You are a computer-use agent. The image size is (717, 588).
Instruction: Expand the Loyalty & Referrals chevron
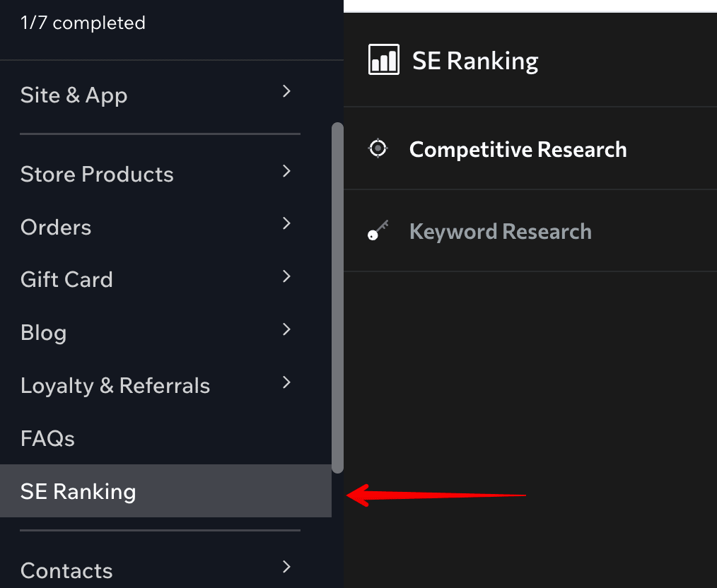286,382
